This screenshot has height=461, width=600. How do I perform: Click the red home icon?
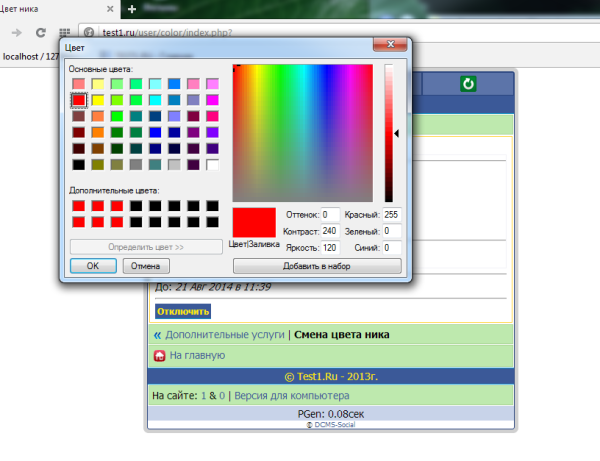click(158, 355)
